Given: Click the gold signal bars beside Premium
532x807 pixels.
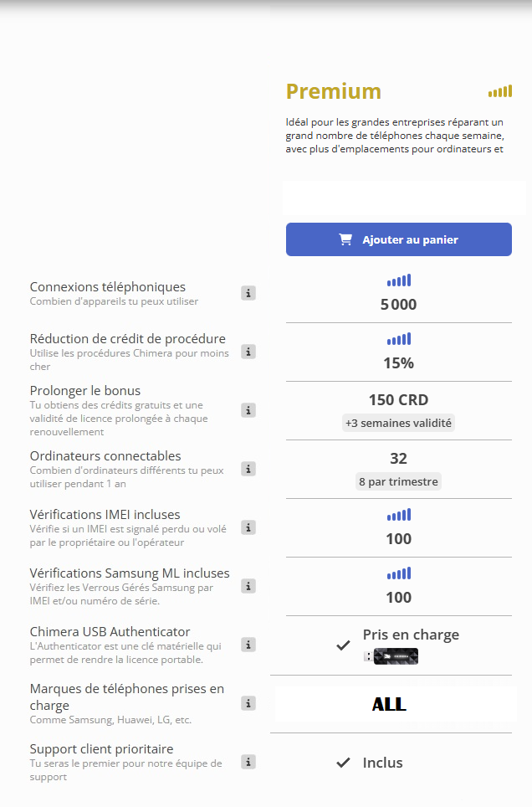Looking at the screenshot, I should 499,91.
